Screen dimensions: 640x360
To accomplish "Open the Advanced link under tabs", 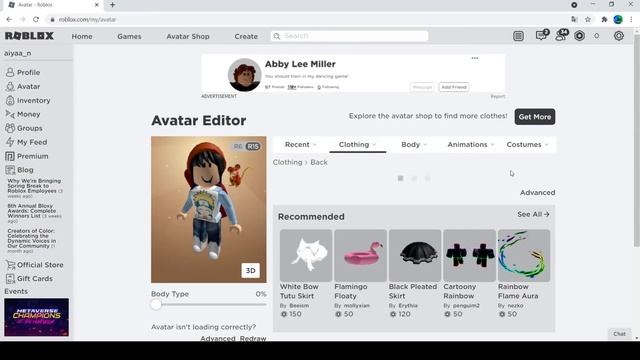I will click(x=538, y=192).
